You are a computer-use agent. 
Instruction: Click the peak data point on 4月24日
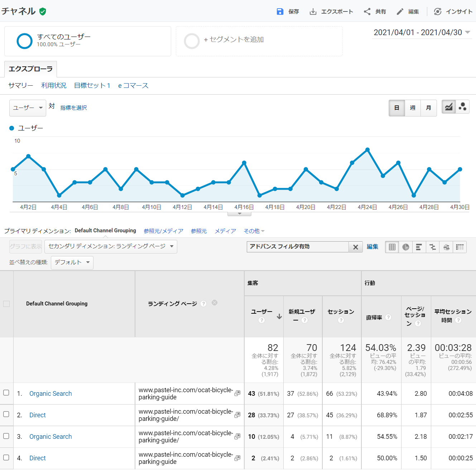[367, 149]
